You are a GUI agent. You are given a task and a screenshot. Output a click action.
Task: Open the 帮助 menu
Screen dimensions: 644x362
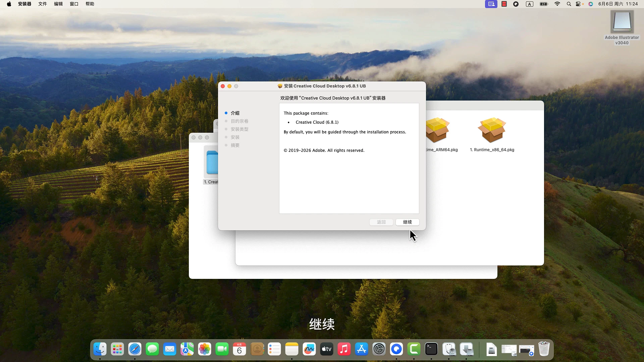pos(90,4)
